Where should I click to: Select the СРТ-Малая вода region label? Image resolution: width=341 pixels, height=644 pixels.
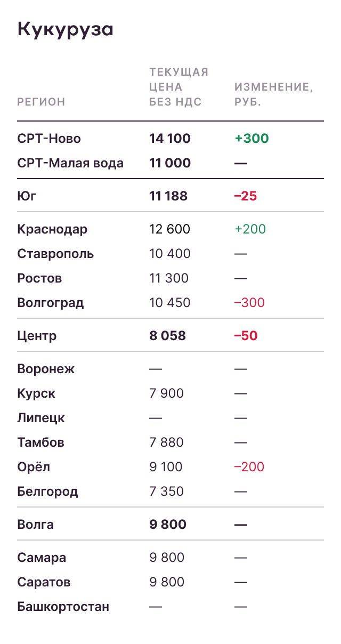pos(70,163)
